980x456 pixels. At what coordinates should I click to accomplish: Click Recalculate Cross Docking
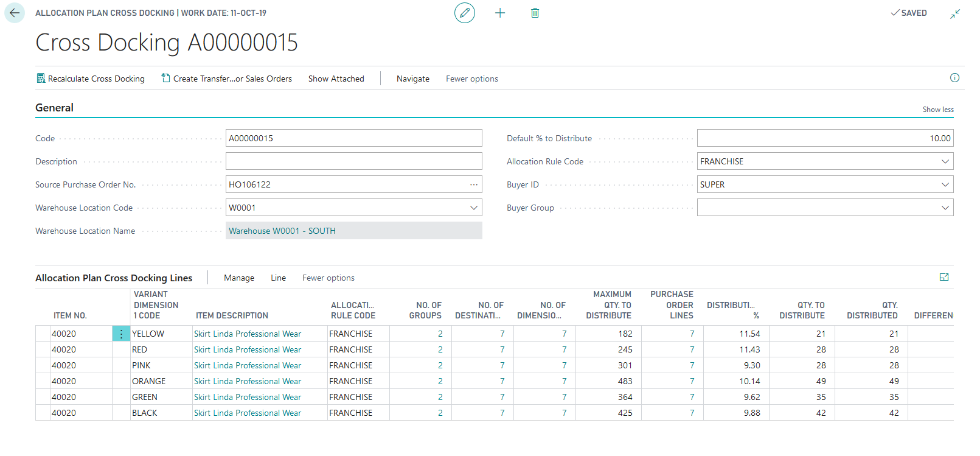coord(91,79)
